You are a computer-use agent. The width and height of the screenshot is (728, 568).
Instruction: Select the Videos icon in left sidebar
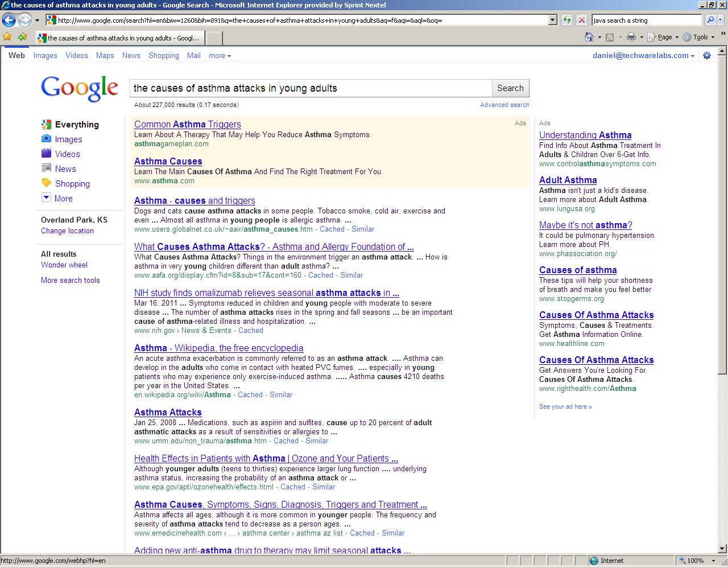click(x=47, y=154)
